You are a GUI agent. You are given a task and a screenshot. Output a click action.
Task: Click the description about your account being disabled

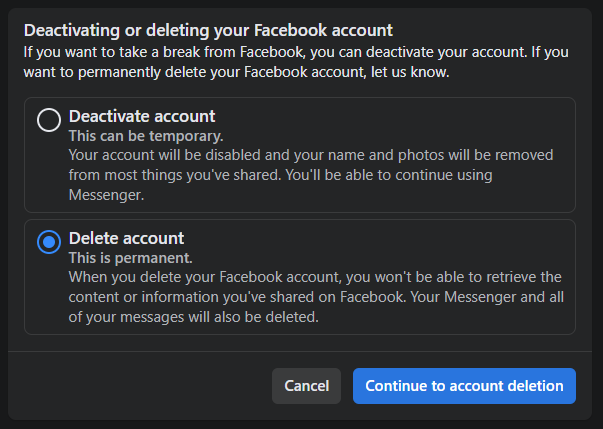pyautogui.click(x=311, y=175)
